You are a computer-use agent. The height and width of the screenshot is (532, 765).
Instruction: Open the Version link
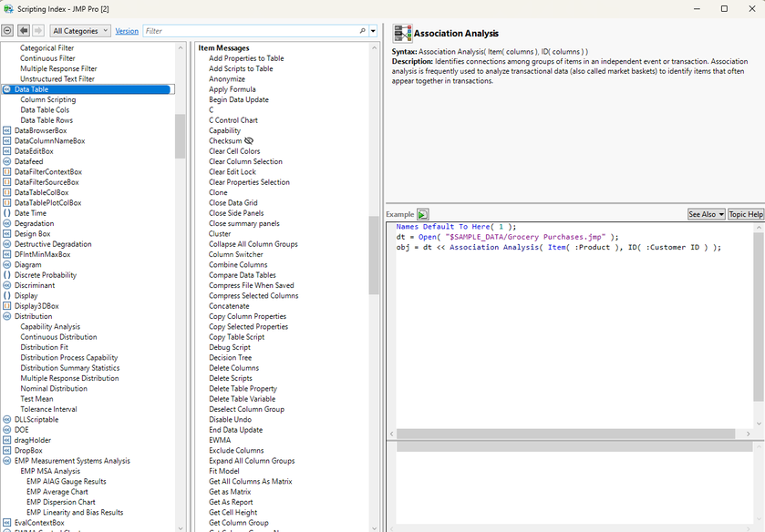pyautogui.click(x=127, y=30)
